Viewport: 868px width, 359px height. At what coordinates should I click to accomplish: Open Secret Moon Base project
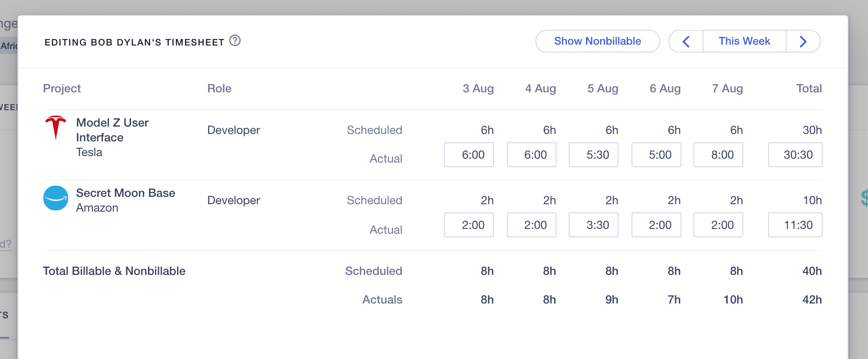[125, 193]
